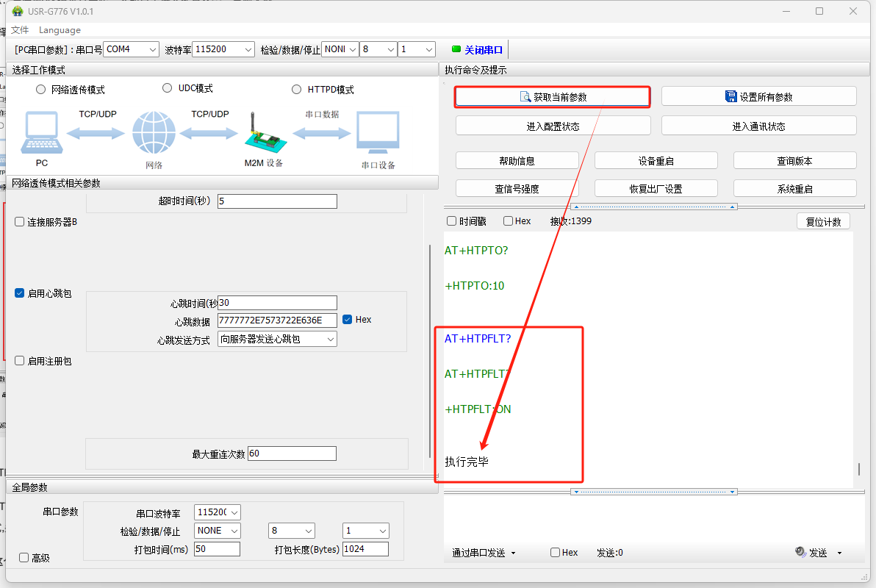Open the 文件 menu
Screen dimensions: 876x588
[x=20, y=30]
